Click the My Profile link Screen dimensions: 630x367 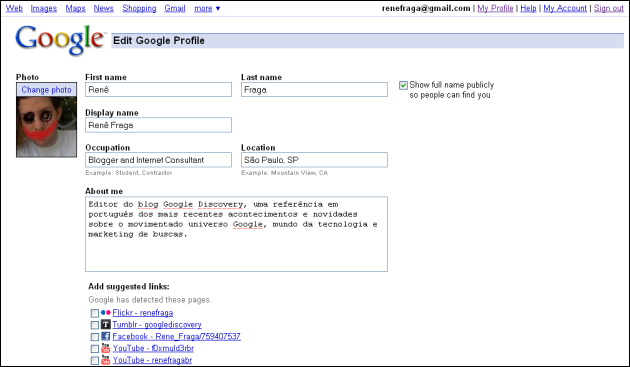495,8
